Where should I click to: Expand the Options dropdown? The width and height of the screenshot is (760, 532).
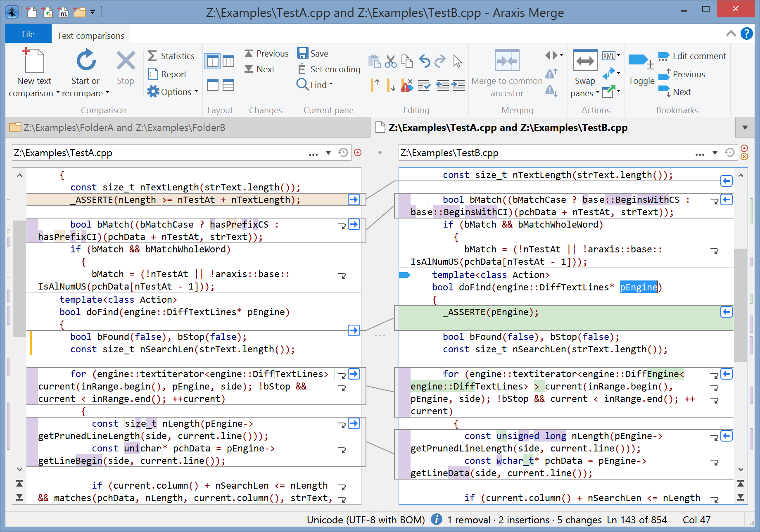tap(196, 92)
